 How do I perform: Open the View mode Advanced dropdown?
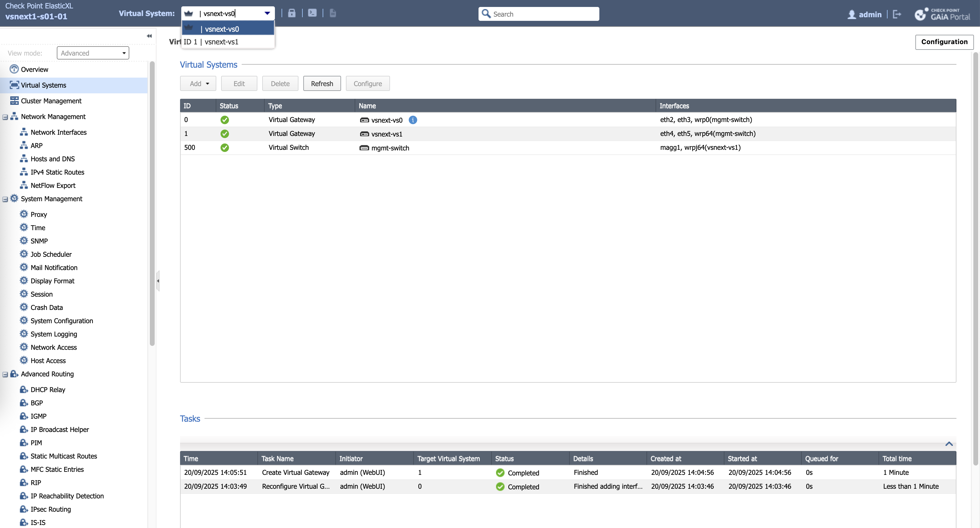coord(93,53)
